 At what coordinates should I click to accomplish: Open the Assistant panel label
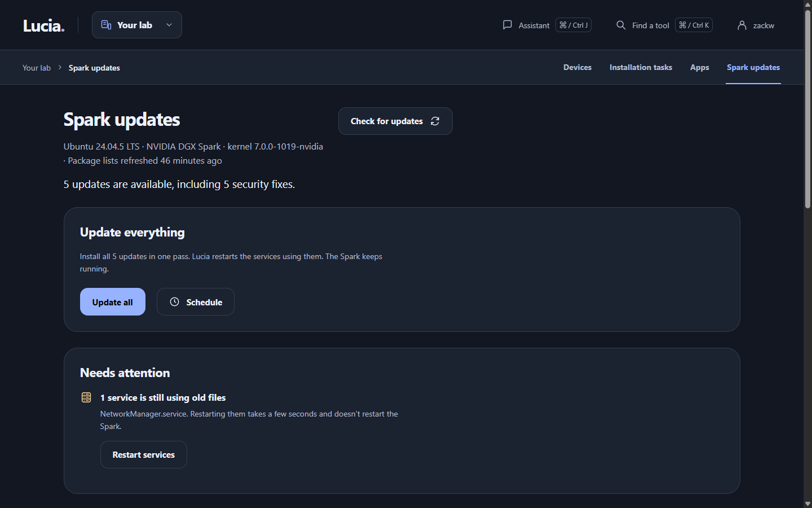(x=534, y=25)
